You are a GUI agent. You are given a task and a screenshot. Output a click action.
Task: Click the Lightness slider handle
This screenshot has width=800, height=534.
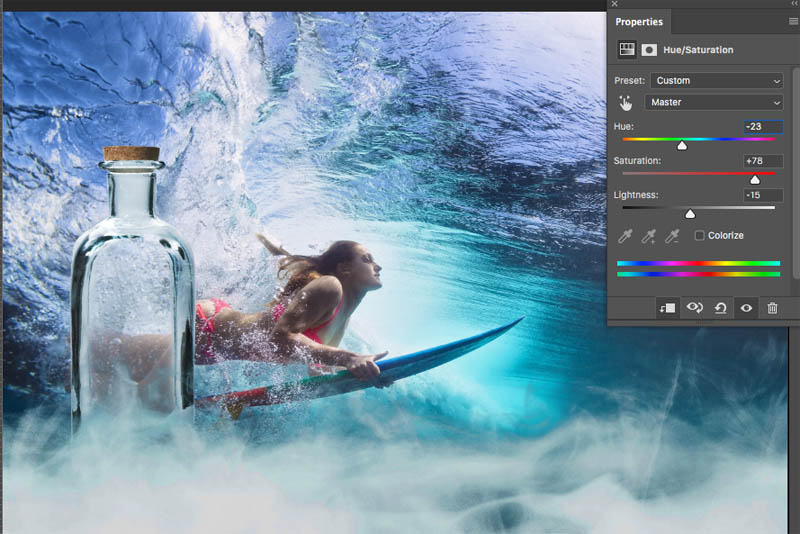tap(690, 214)
